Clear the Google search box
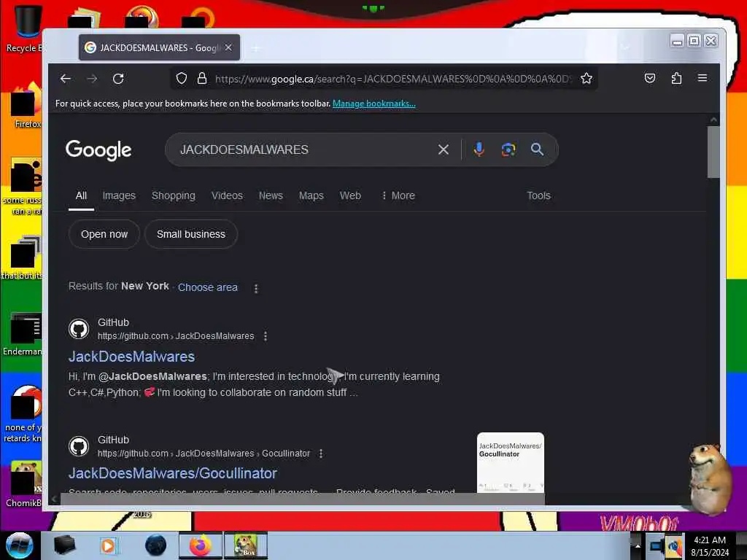This screenshot has width=747, height=560. [443, 149]
